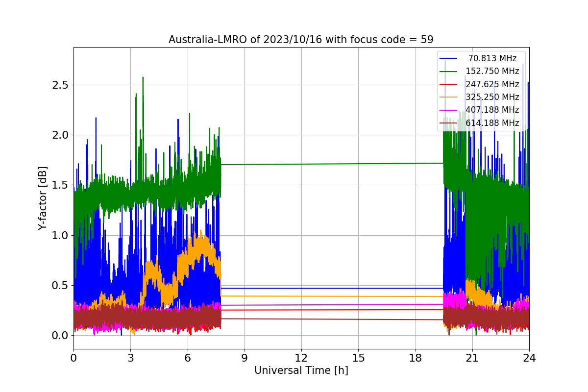The height and width of the screenshot is (392, 588).
Task: Click the 'Universal Time [h]' axis label
Action: (x=301, y=371)
